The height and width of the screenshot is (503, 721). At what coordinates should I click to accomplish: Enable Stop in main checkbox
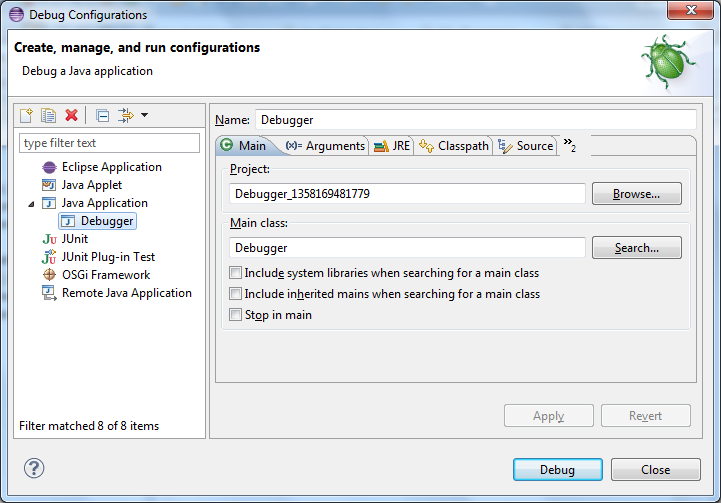(x=235, y=314)
